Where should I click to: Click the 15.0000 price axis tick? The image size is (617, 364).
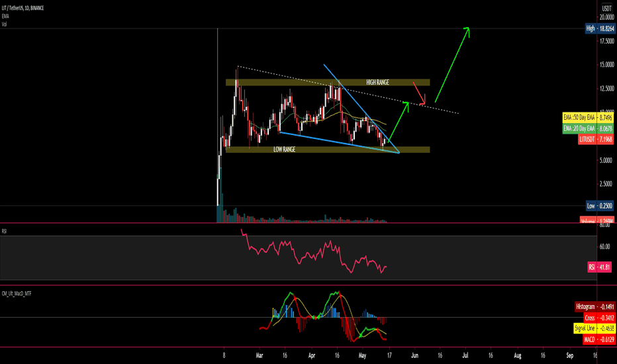click(607, 65)
